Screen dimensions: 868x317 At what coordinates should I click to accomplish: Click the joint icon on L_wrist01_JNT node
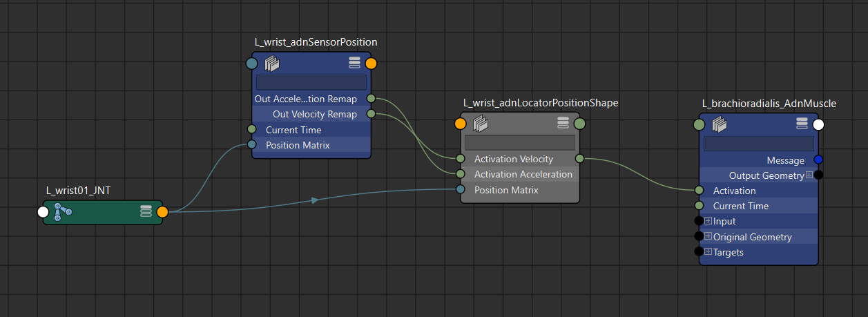pyautogui.click(x=63, y=212)
